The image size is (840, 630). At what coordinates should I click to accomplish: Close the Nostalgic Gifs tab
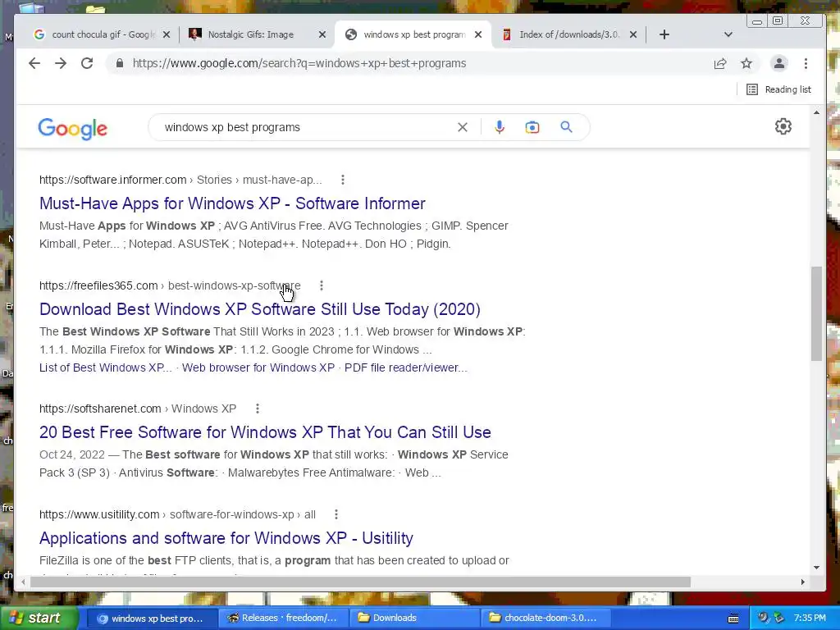click(x=322, y=34)
